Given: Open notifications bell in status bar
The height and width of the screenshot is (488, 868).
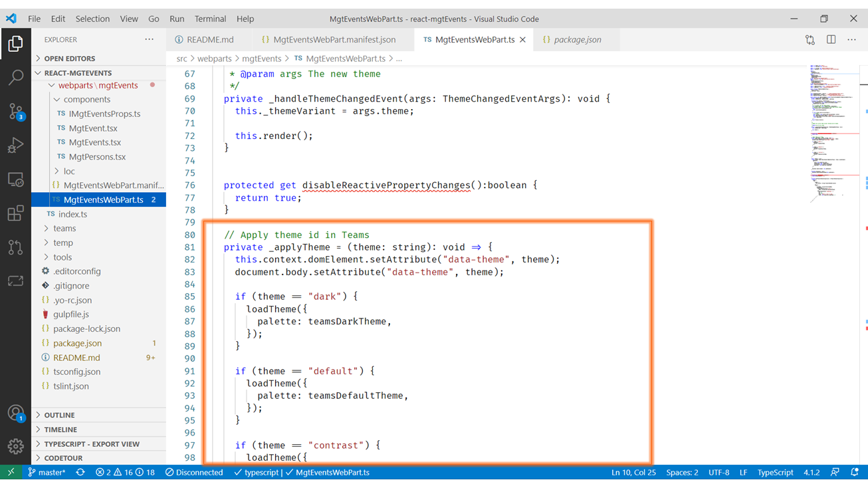Looking at the screenshot, I should 855,473.
